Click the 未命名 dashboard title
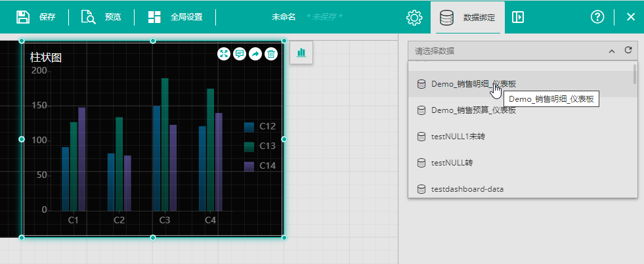This screenshot has width=644, height=264. click(x=284, y=17)
